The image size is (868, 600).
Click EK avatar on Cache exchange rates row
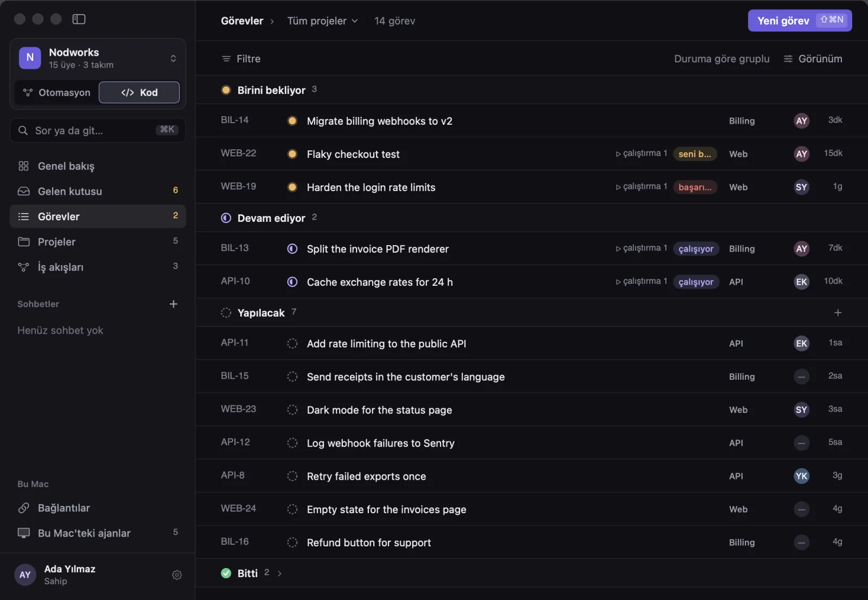(x=801, y=282)
